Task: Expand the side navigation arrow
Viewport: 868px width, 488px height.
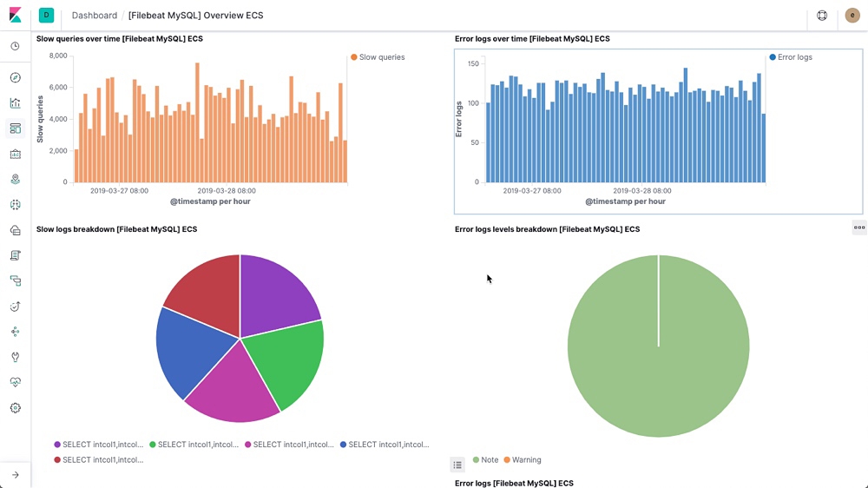Action: (x=15, y=475)
